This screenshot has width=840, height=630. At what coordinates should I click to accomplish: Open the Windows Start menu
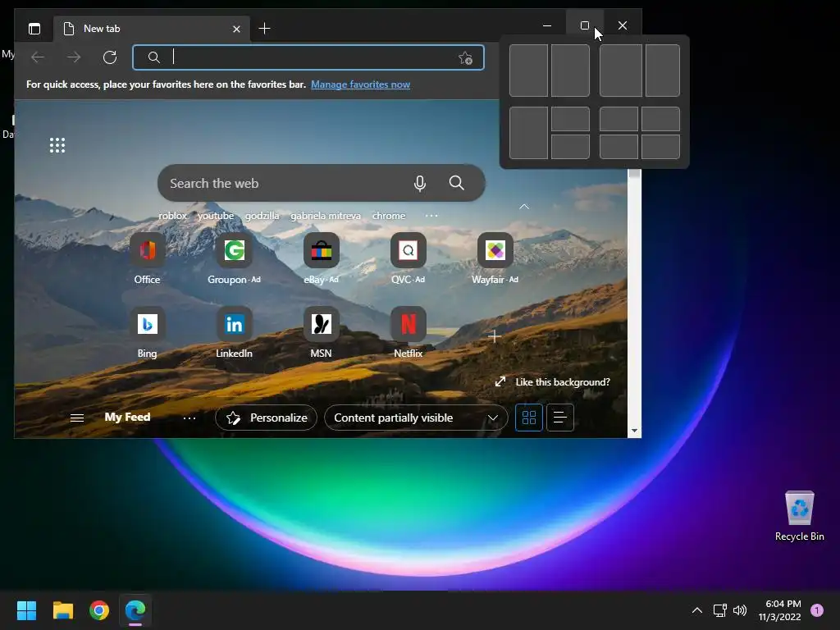pos(26,610)
